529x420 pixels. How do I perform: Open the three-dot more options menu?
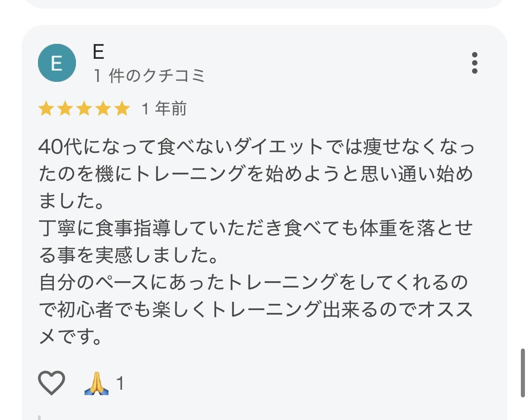click(474, 63)
